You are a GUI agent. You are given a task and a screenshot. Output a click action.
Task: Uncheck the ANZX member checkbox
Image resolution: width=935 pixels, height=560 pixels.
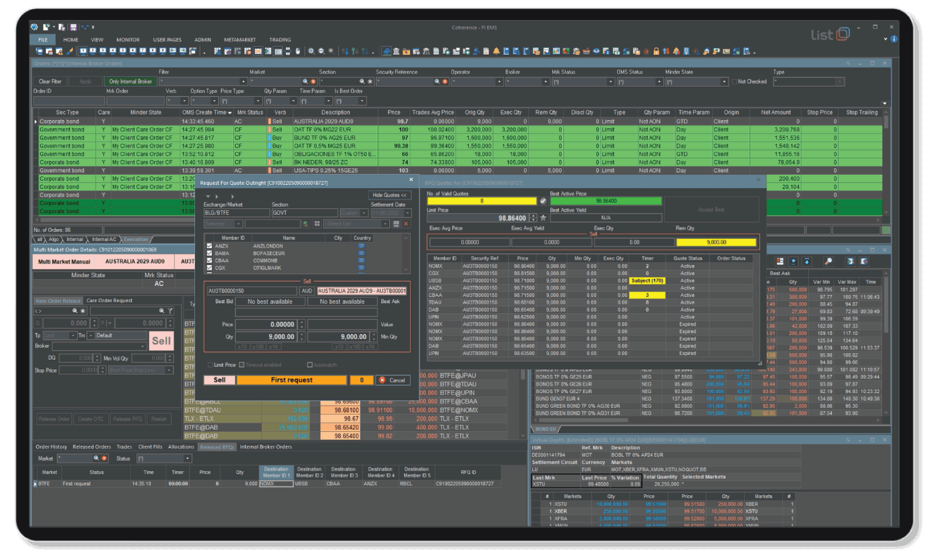point(209,246)
